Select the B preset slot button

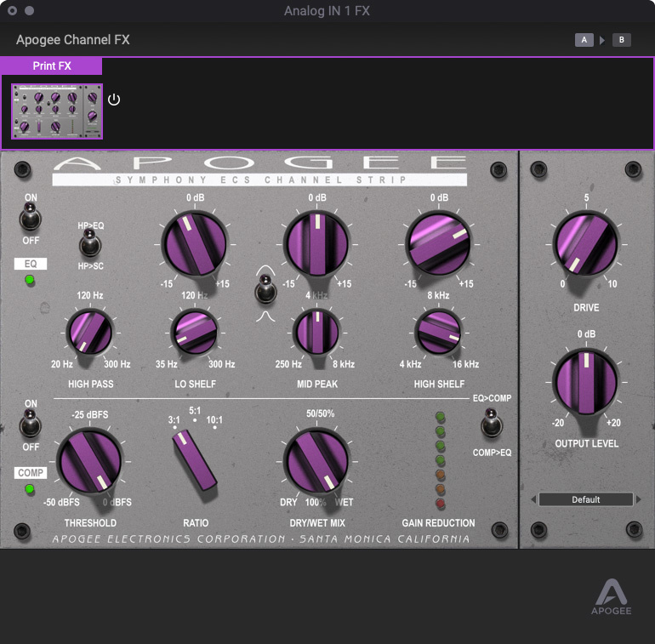[622, 40]
